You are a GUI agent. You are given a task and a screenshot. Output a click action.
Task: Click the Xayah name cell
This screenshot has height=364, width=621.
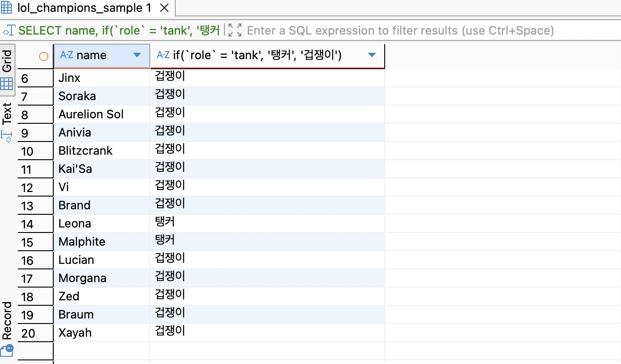pyautogui.click(x=102, y=333)
